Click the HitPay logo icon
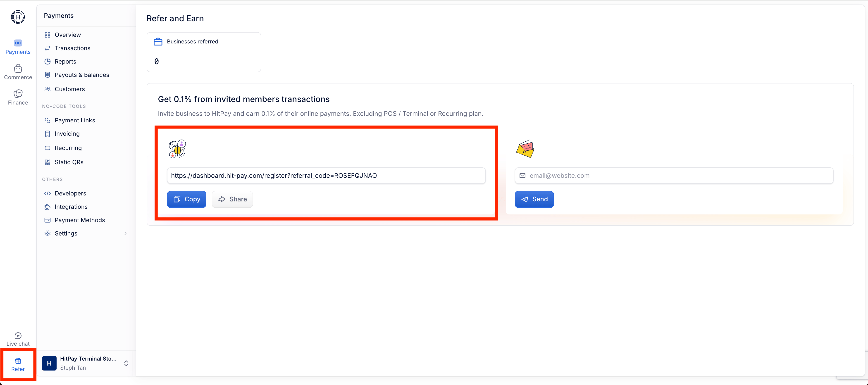The height and width of the screenshot is (385, 868). tap(18, 17)
